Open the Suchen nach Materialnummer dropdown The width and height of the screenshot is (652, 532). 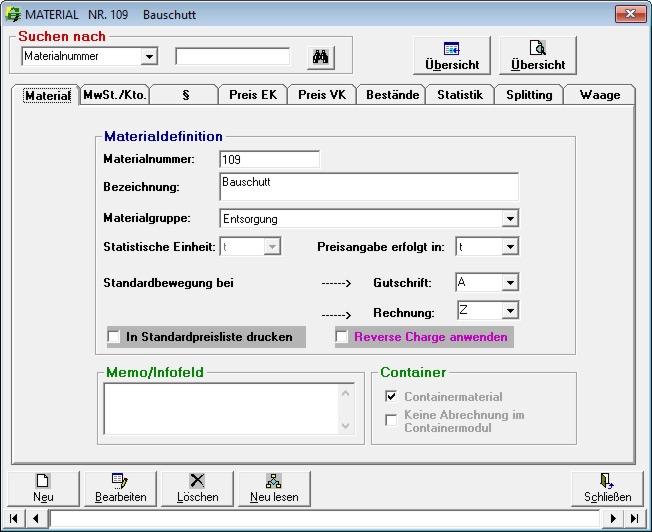click(149, 56)
